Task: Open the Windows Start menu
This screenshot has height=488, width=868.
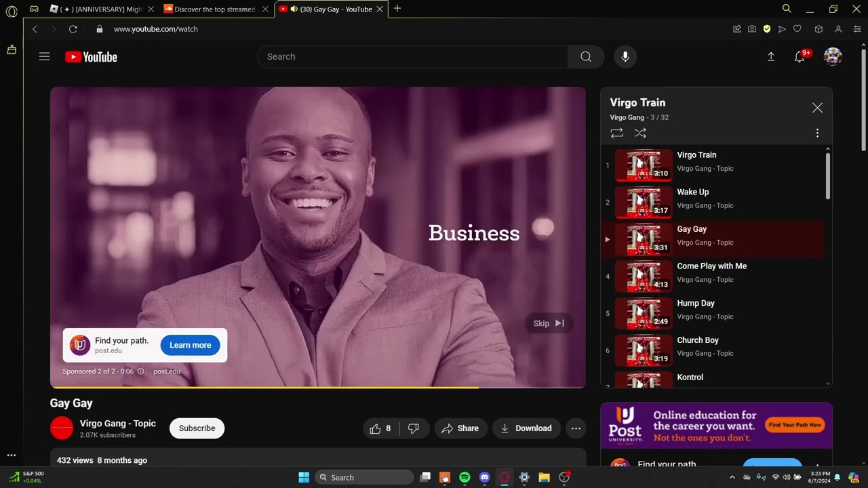Action: pos(304,477)
